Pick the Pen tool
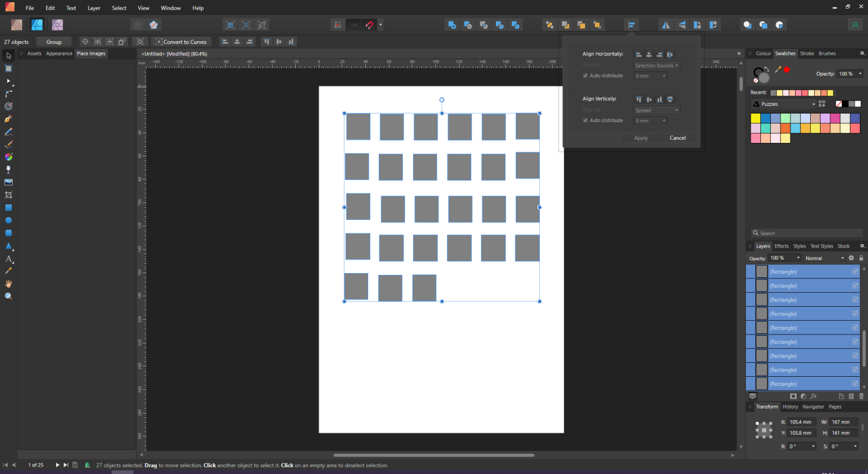Screen dimensions: 868x474 (x=8, y=119)
